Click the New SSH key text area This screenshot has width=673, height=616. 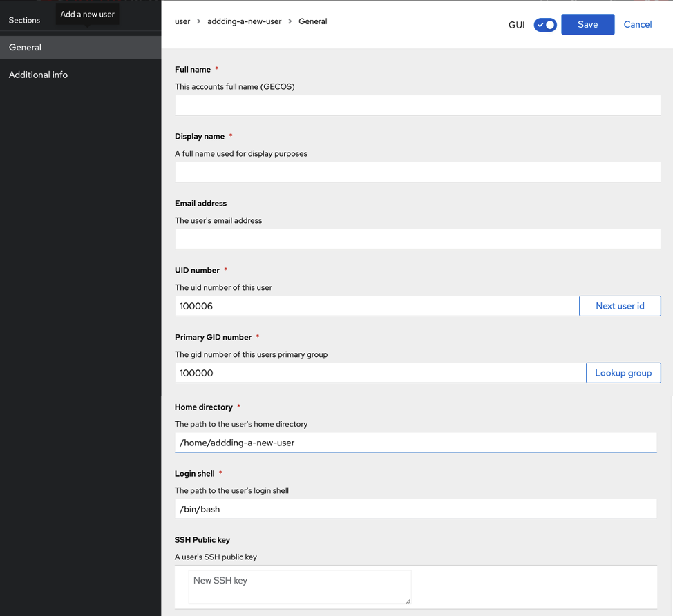(300, 587)
